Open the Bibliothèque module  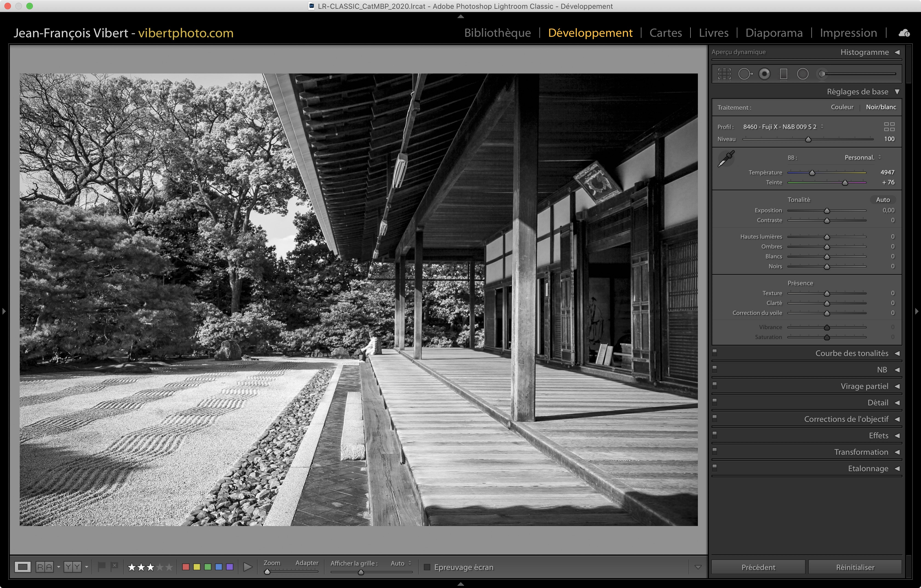pos(497,33)
